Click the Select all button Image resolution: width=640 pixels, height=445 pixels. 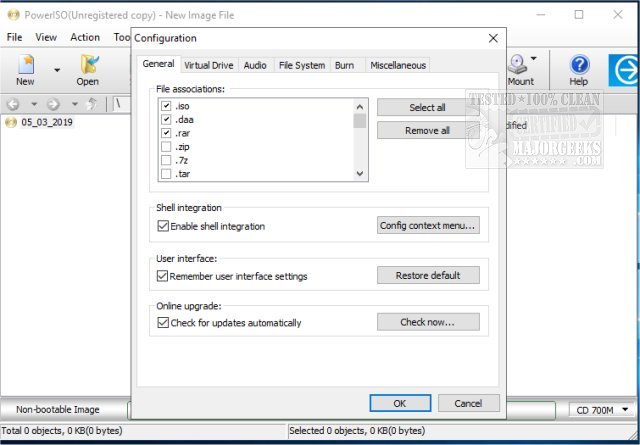(427, 107)
